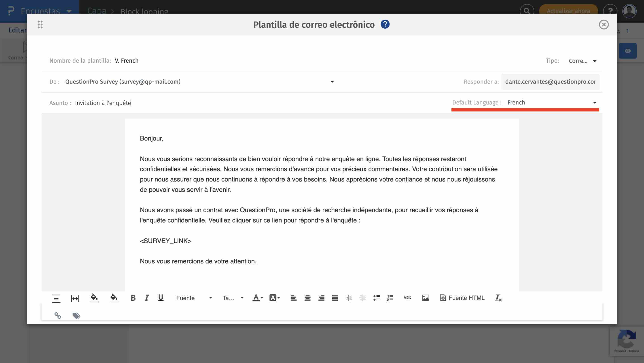This screenshot has width=644, height=363.
Task: Apply underline formatting
Action: [160, 298]
